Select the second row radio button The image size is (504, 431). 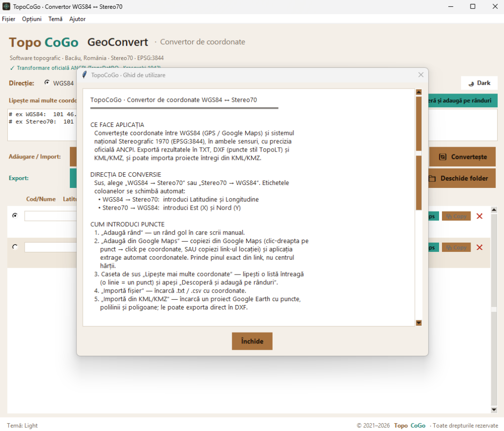click(15, 247)
